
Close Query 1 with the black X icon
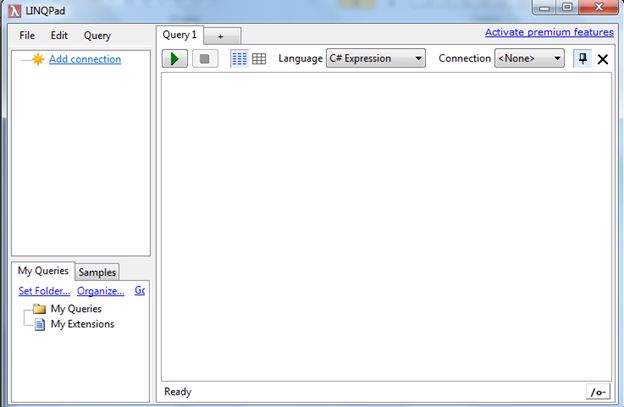[603, 59]
